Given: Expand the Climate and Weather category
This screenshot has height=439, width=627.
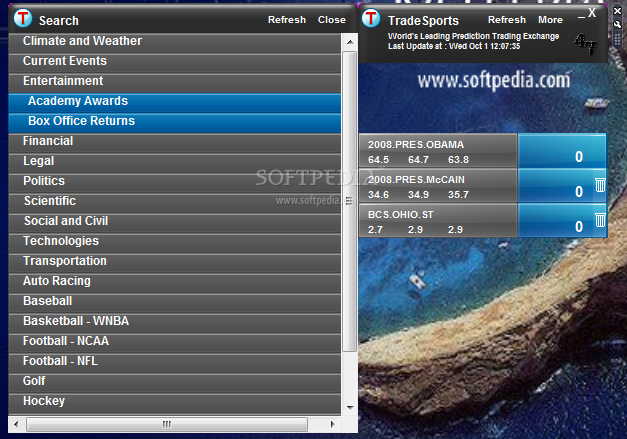Looking at the screenshot, I should pyautogui.click(x=175, y=43).
